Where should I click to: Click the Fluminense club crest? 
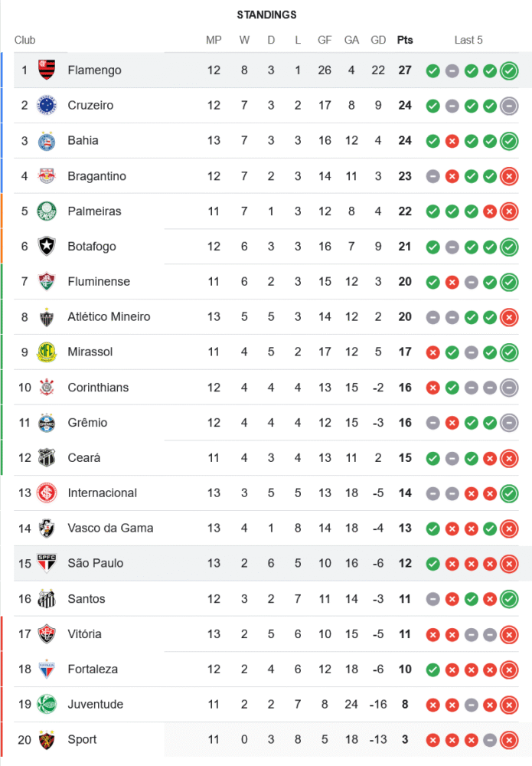pyautogui.click(x=47, y=282)
